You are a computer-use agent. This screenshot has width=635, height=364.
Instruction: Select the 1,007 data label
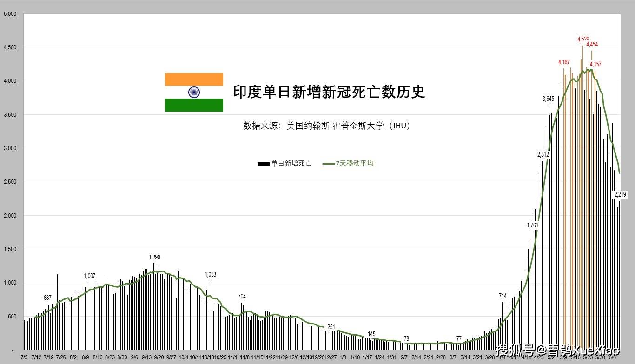[90, 276]
